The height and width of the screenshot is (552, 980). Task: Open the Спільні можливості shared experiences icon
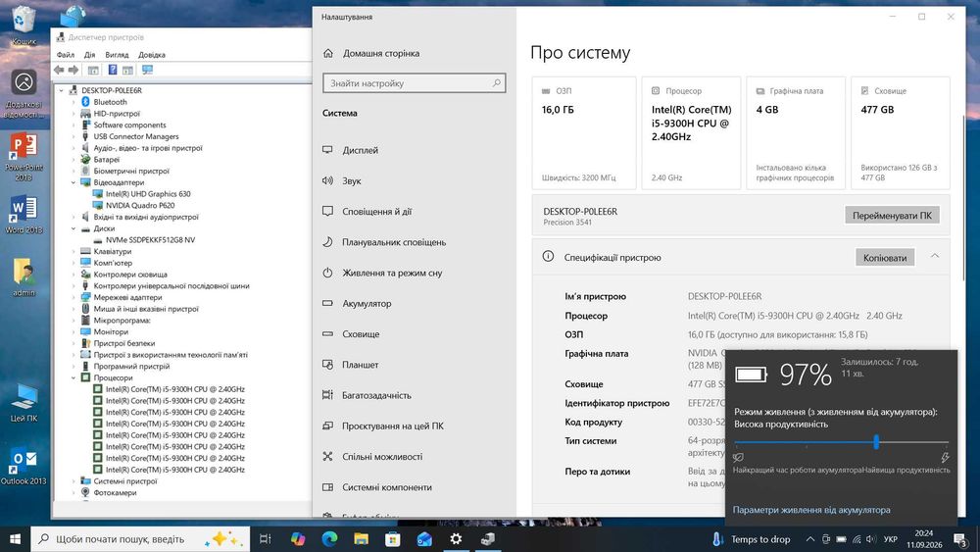click(327, 456)
